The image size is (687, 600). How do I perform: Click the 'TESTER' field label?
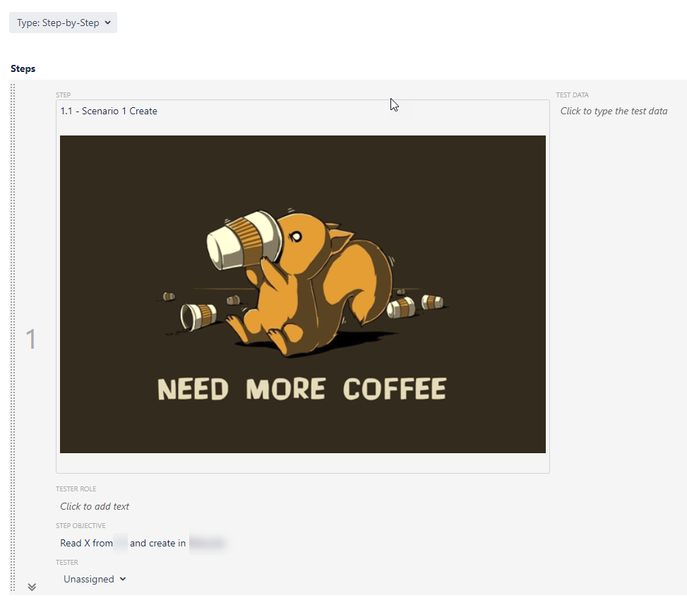coord(67,562)
